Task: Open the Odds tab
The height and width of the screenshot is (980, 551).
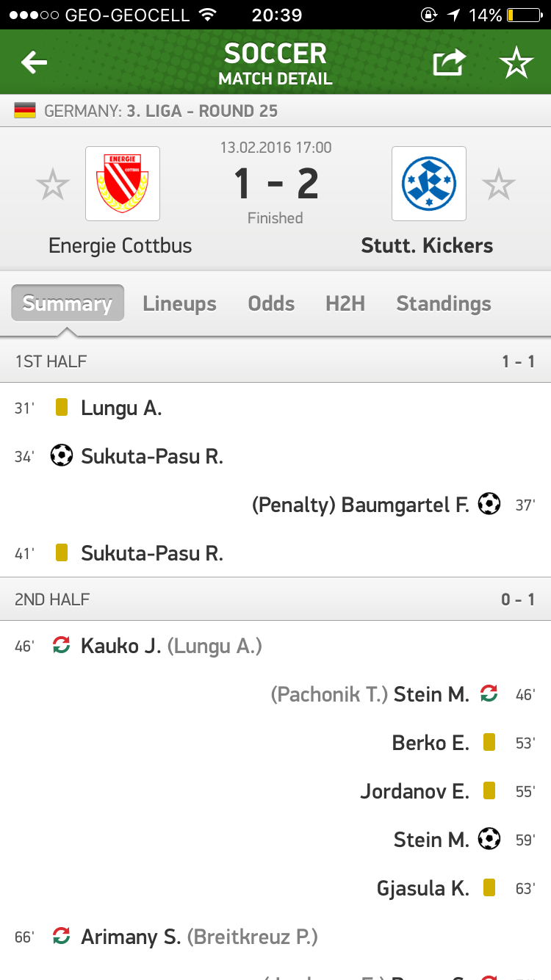Action: click(271, 303)
